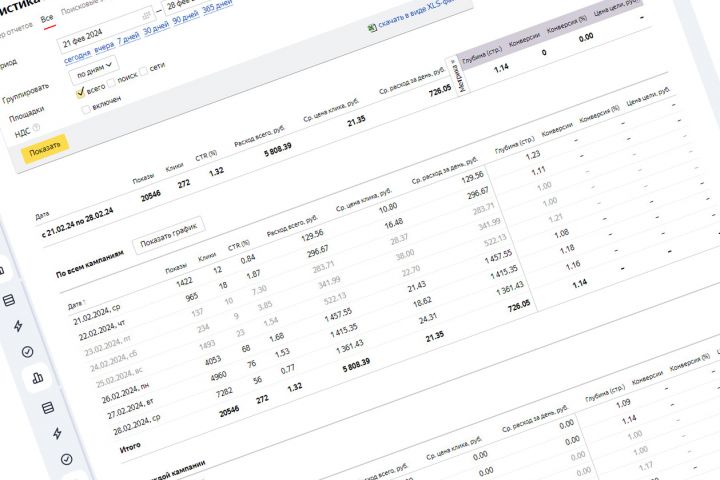Click check-circle icon directly above bar-chart icon
This screenshot has height=480, width=720.
[28, 352]
